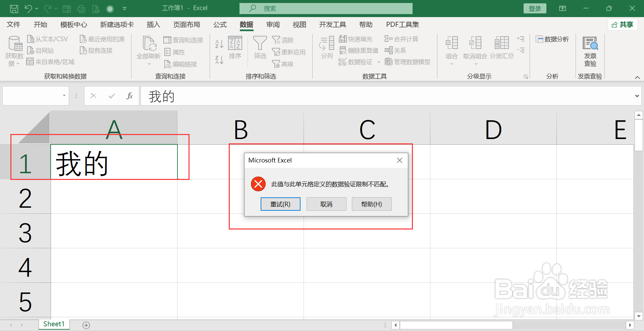Open the Outline (分级显示) dialog launcher
This screenshot has width=644, height=331.
[x=526, y=77]
